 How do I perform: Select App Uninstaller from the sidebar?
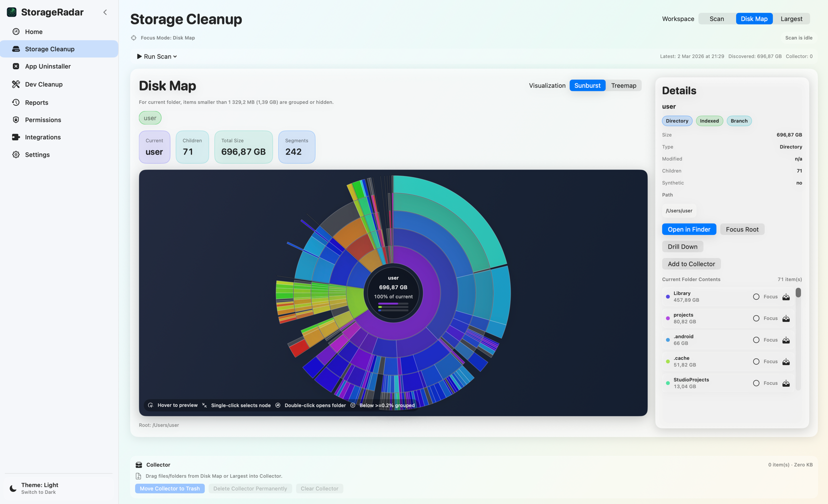[x=48, y=66]
